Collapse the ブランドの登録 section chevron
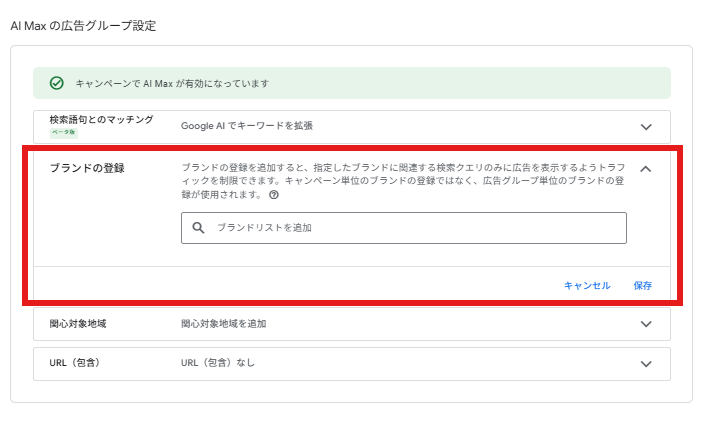The image size is (712, 421). click(645, 169)
